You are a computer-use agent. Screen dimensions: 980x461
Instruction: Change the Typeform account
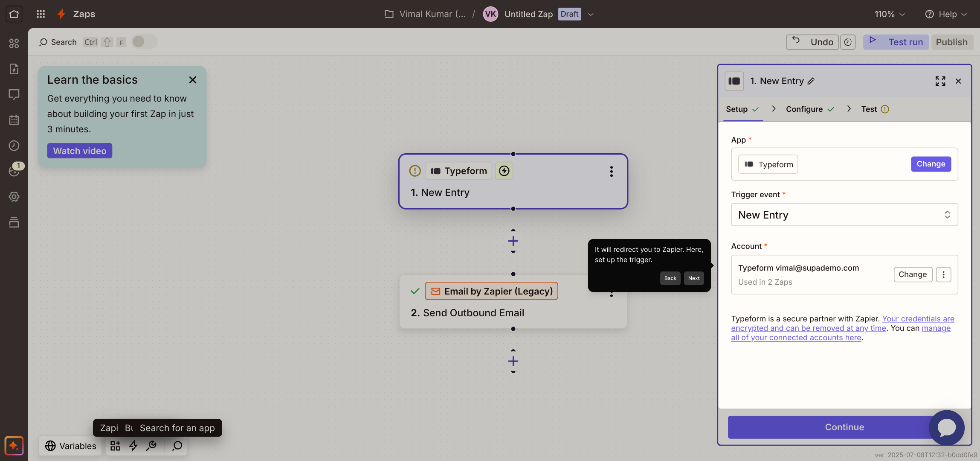(x=913, y=274)
